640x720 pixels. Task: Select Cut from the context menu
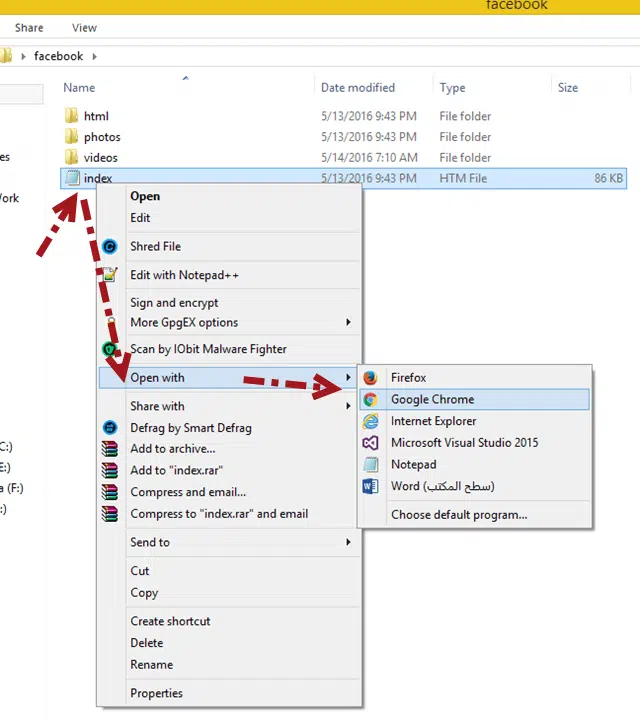coord(140,571)
